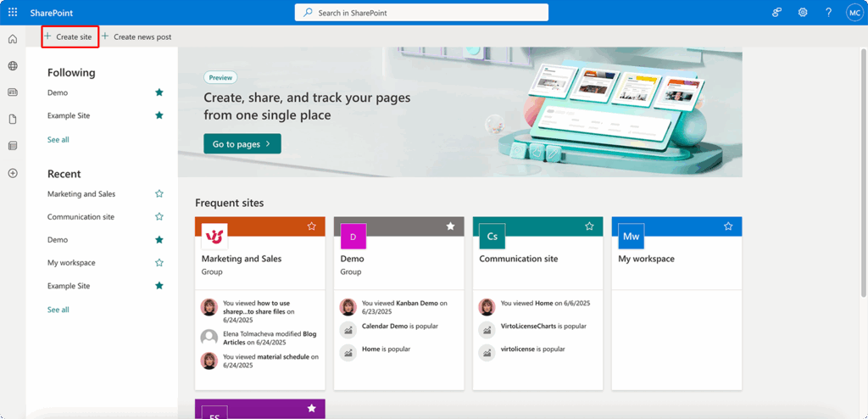Open the Marketing and Sales site card
The height and width of the screenshot is (419, 868).
(x=242, y=259)
